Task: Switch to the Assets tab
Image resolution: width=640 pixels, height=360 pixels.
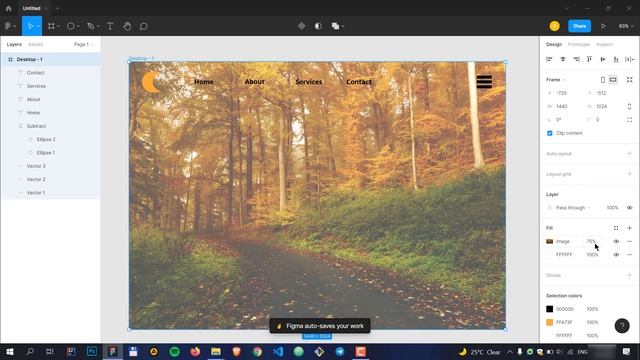Action: tap(36, 44)
